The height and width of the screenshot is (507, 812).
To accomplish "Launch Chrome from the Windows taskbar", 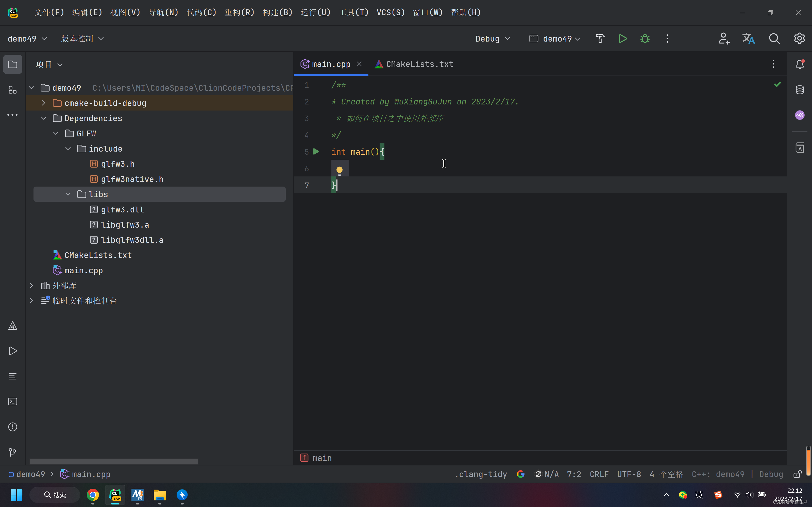I will click(x=93, y=495).
